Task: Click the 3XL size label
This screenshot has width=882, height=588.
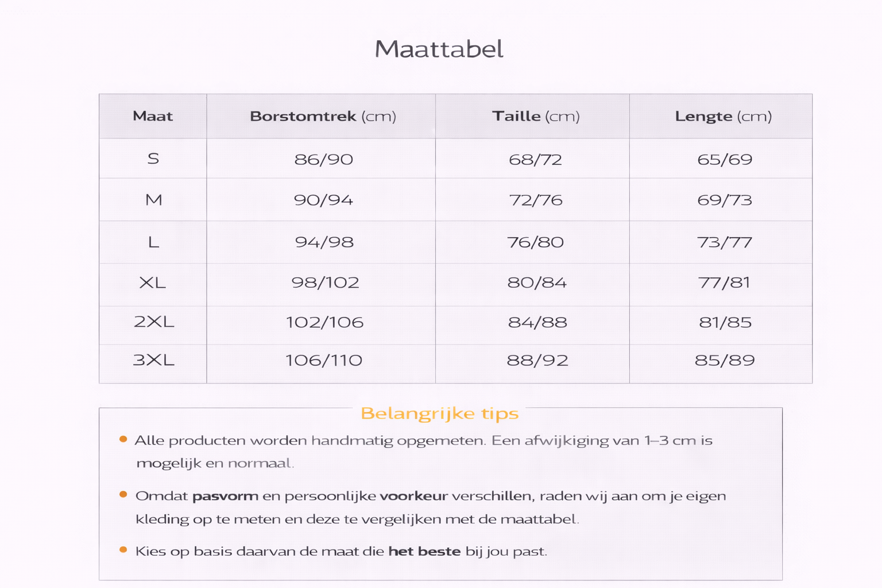Action: coord(153,360)
